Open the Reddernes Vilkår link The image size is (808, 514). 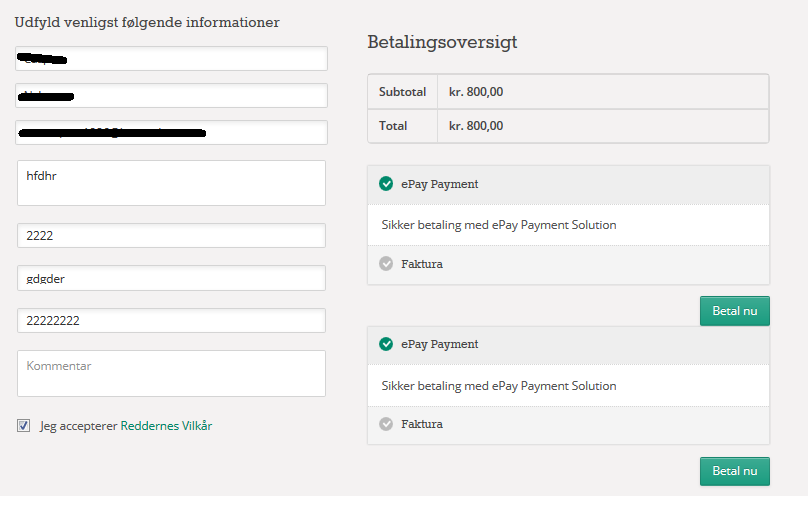point(166,426)
